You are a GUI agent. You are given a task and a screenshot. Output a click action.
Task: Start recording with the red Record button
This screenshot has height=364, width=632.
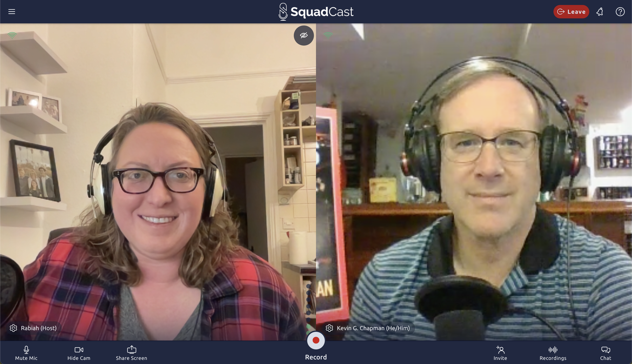tap(316, 340)
